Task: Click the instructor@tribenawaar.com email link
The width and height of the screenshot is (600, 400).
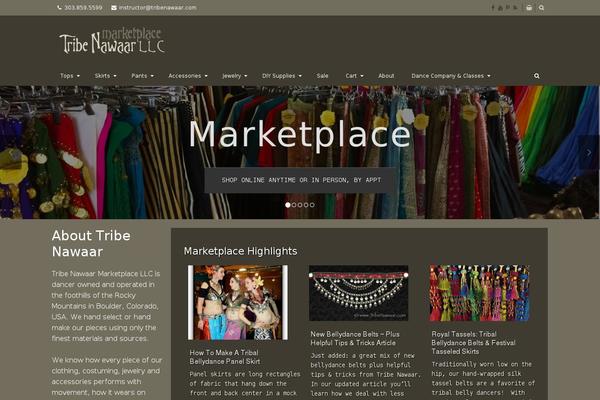Action: coord(157,8)
